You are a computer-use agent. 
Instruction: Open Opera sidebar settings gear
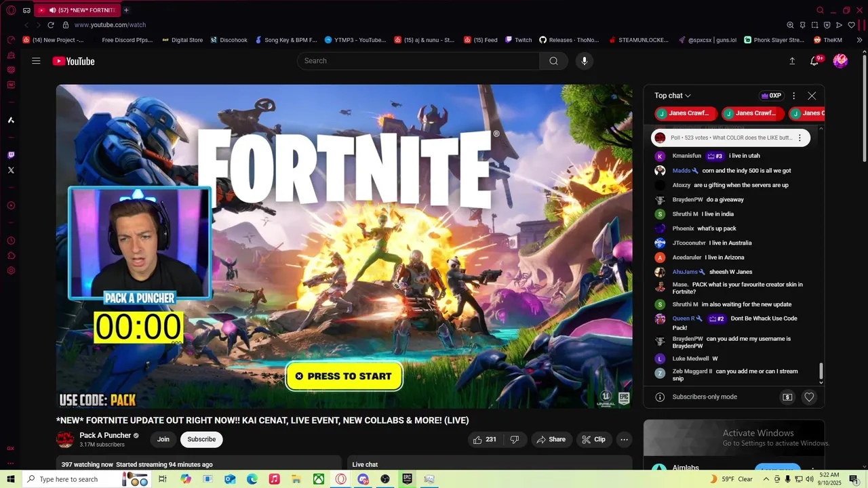(11, 270)
